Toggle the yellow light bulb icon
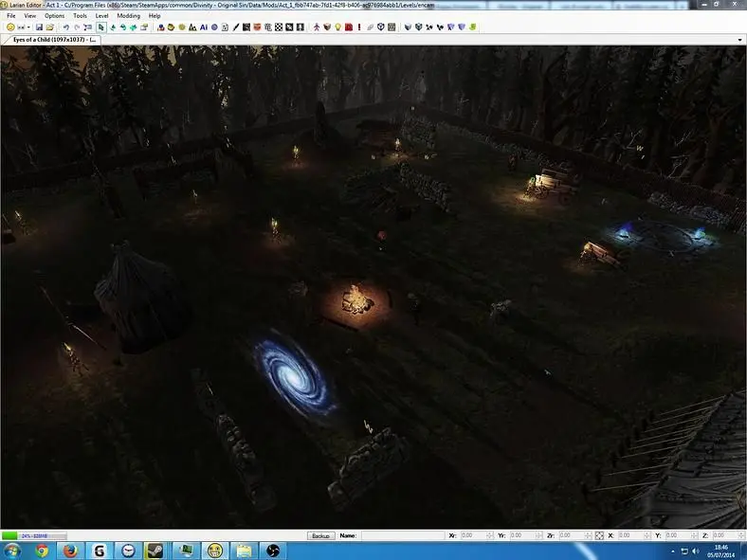This screenshot has height=560, width=747. [x=337, y=27]
